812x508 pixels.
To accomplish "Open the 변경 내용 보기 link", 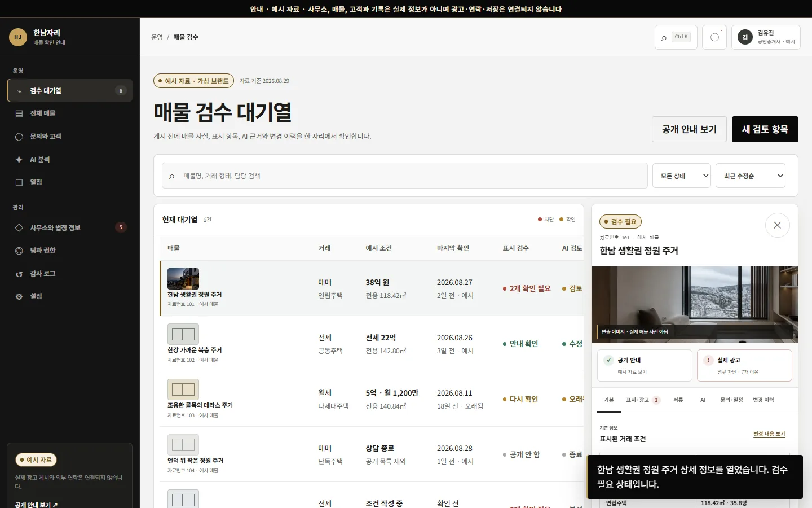I will pos(769,434).
